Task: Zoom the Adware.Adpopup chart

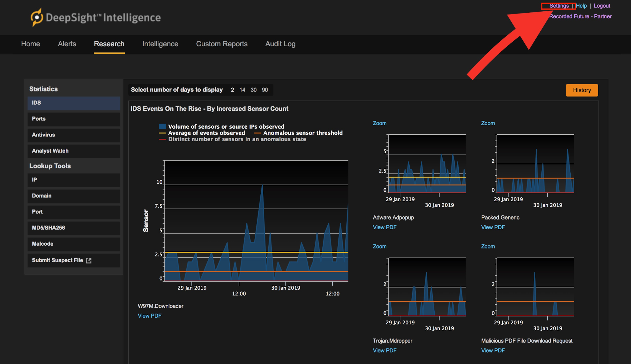Action: click(x=379, y=123)
